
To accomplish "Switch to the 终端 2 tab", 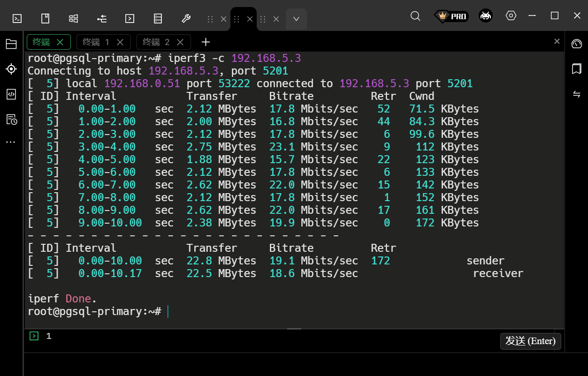I will click(156, 42).
